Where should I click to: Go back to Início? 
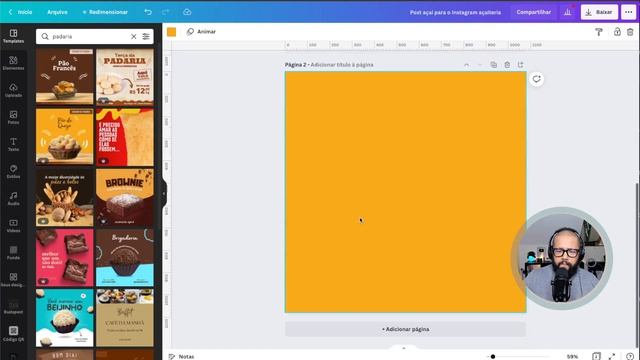[x=20, y=12]
